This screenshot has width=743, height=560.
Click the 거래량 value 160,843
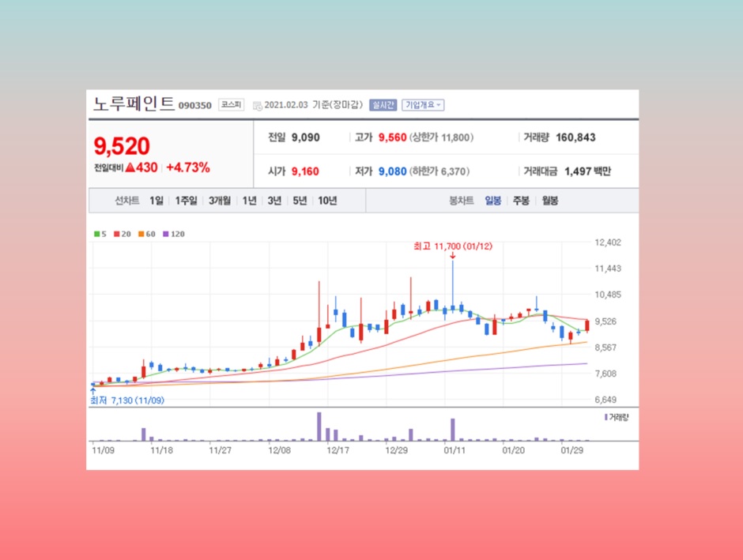(575, 137)
